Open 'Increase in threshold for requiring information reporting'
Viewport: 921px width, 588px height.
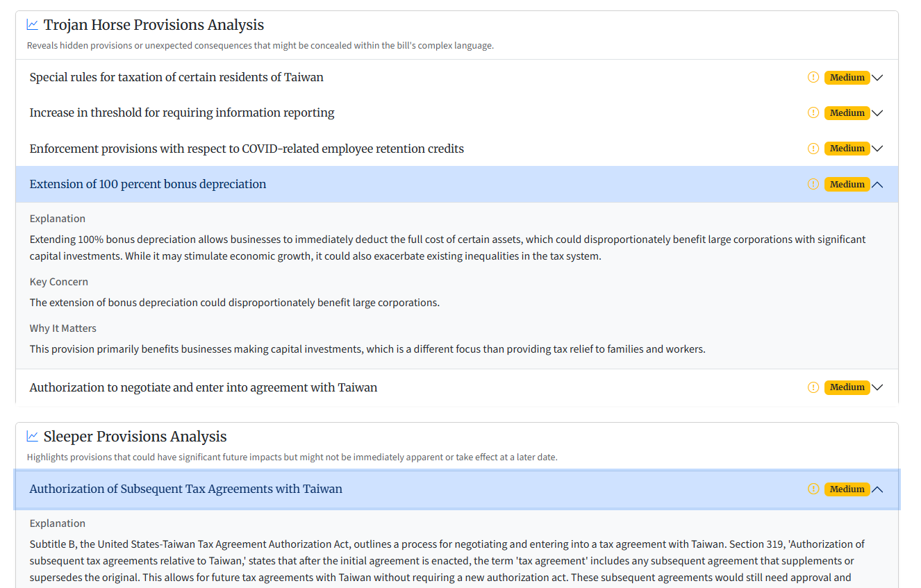coord(182,112)
